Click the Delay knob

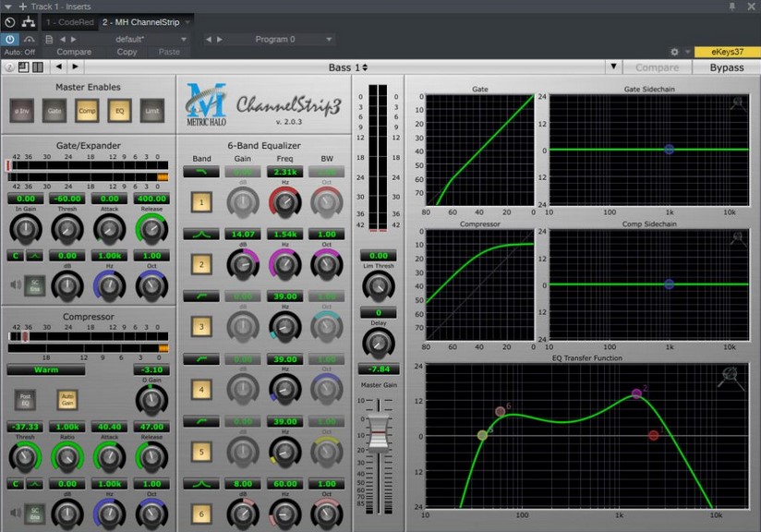click(x=379, y=344)
